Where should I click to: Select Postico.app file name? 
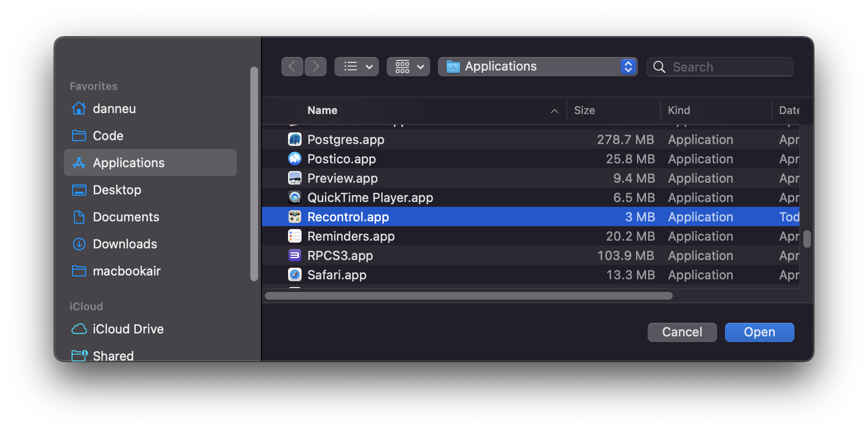click(x=341, y=159)
